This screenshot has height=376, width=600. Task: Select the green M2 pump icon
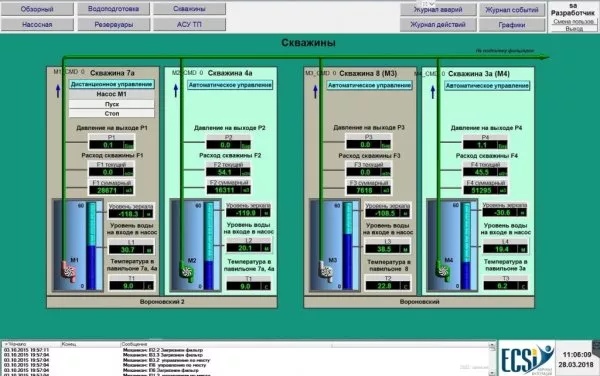pyautogui.click(x=186, y=271)
